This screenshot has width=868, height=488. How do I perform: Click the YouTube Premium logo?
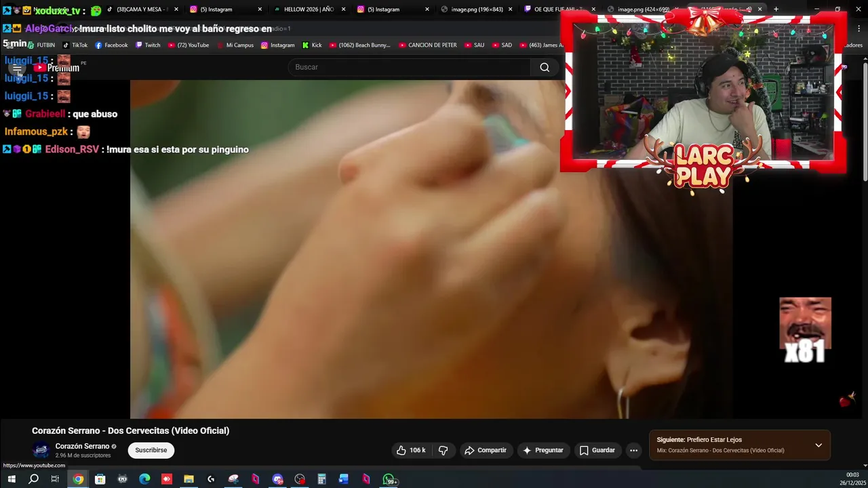pyautogui.click(x=57, y=68)
